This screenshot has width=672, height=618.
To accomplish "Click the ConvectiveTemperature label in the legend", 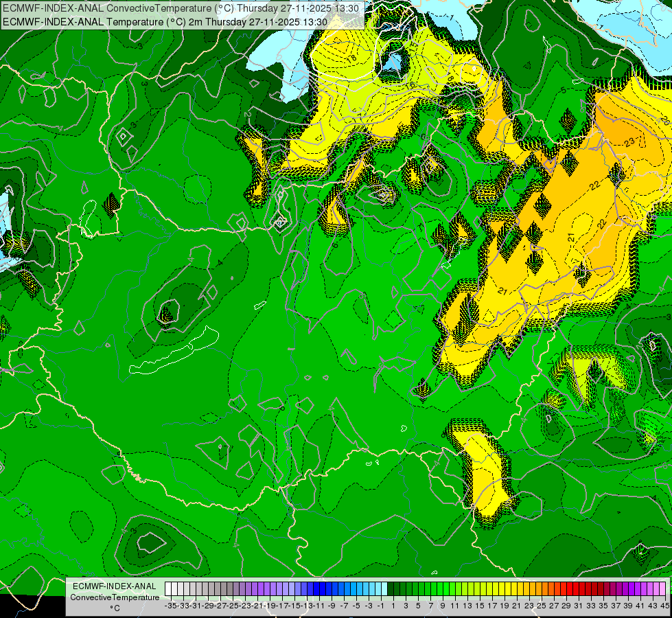I will coord(115,597).
